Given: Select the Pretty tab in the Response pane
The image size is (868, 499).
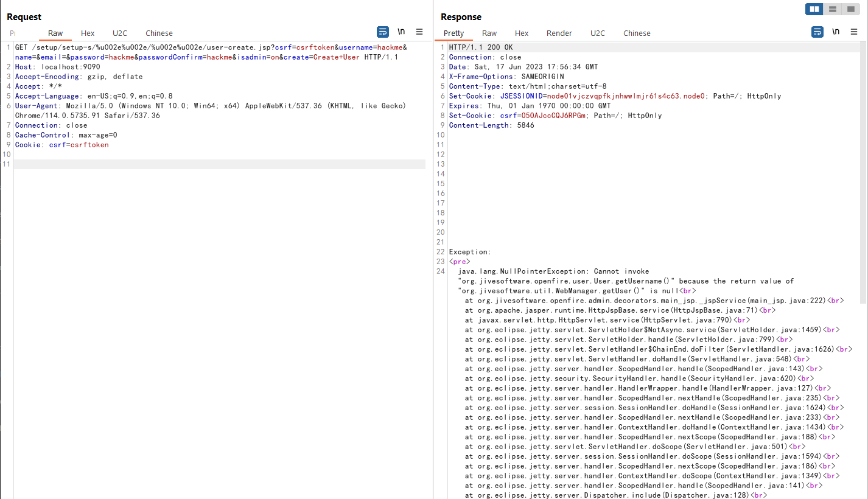Looking at the screenshot, I should [453, 33].
